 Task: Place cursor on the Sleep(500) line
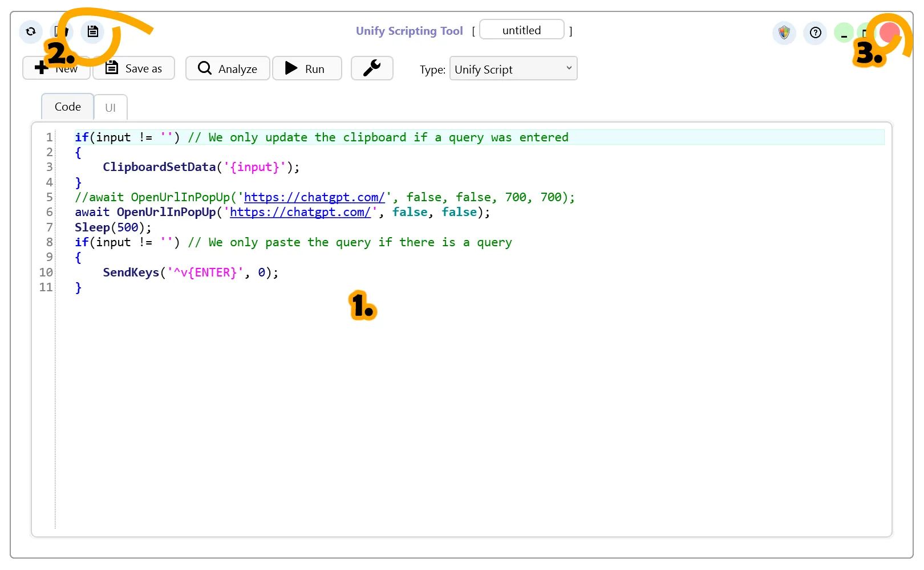113,227
